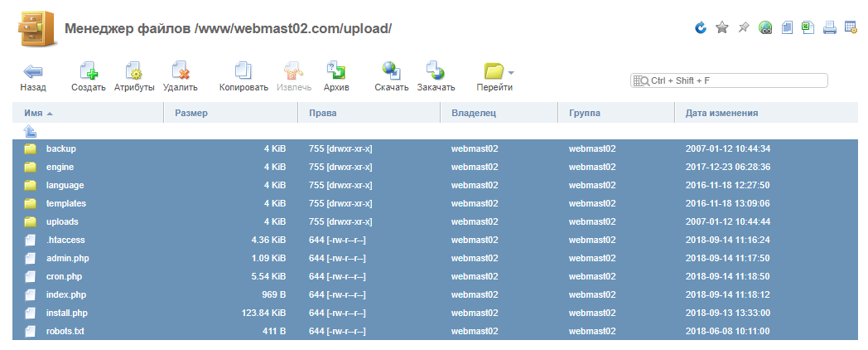Select the install.php file row

click(67, 313)
